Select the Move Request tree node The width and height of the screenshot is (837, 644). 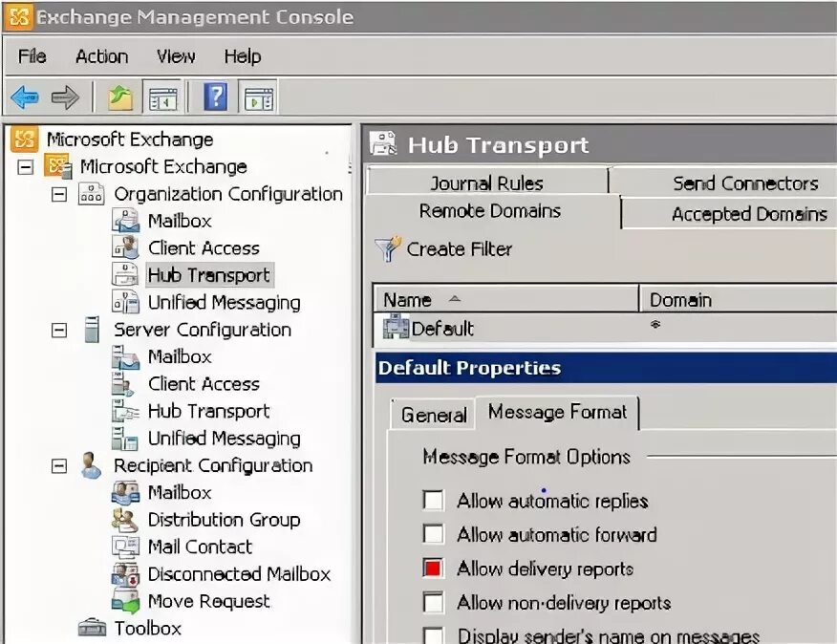(208, 601)
